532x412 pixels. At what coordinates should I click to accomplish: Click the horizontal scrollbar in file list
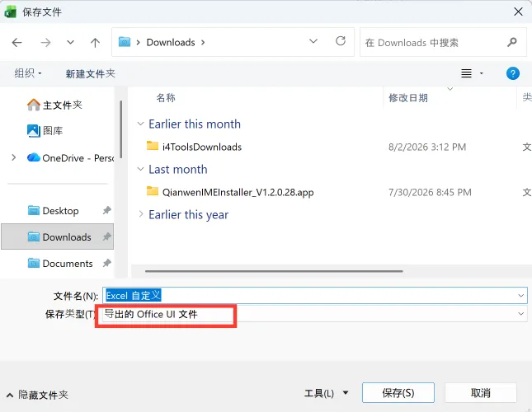point(274,271)
